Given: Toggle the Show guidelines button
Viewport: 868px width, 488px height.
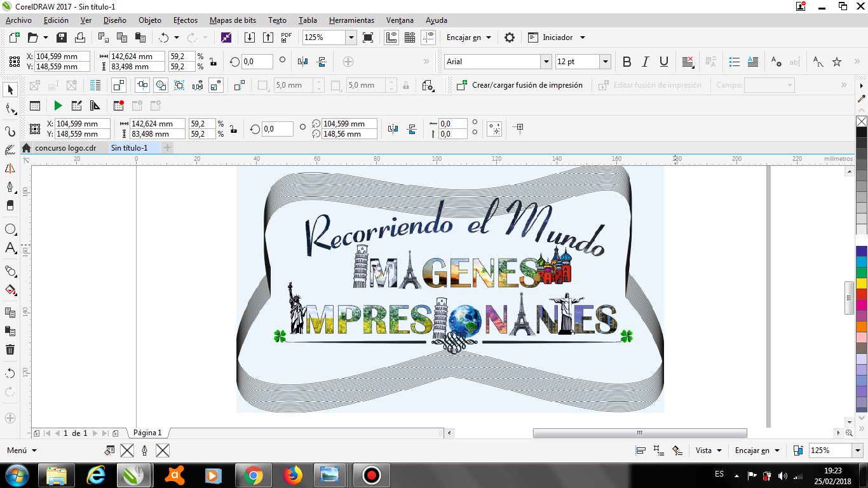Looking at the screenshot, I should 428,37.
